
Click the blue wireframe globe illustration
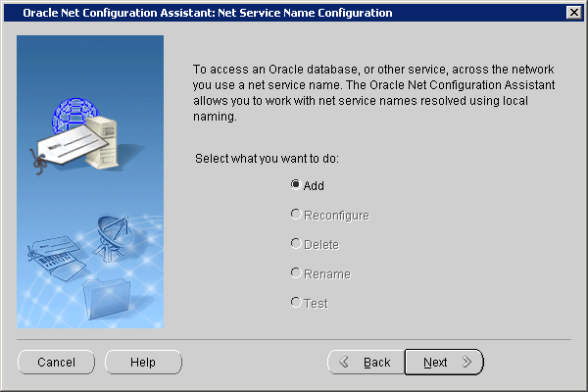pos(74,114)
